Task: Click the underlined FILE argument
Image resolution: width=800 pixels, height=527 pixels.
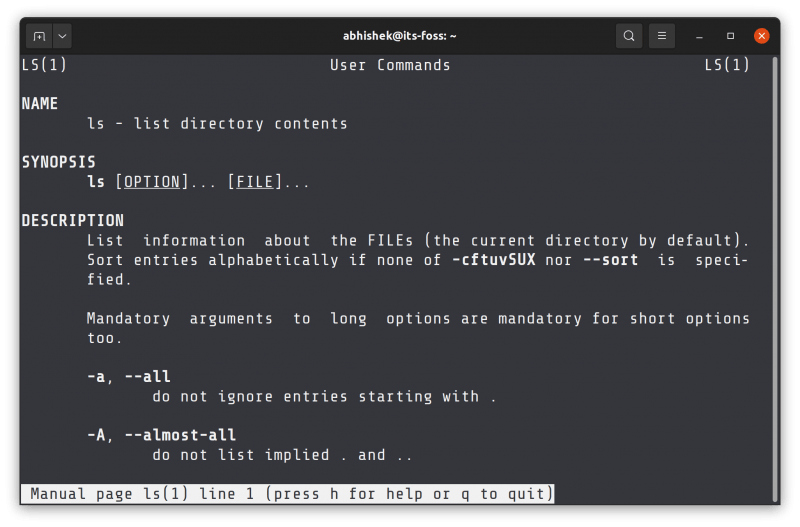Action: click(x=255, y=182)
